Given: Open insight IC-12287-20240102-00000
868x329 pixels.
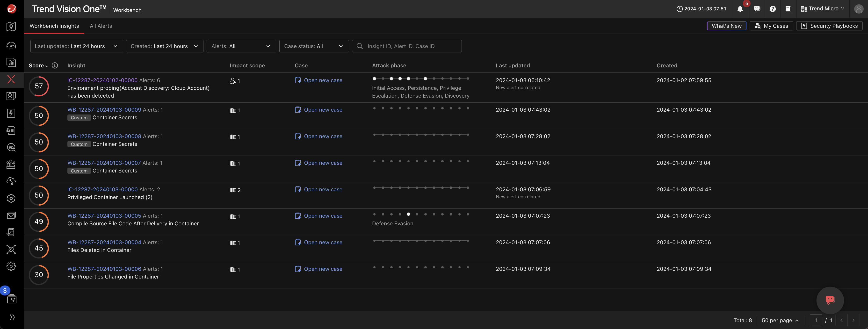Looking at the screenshot, I should click(x=102, y=80).
